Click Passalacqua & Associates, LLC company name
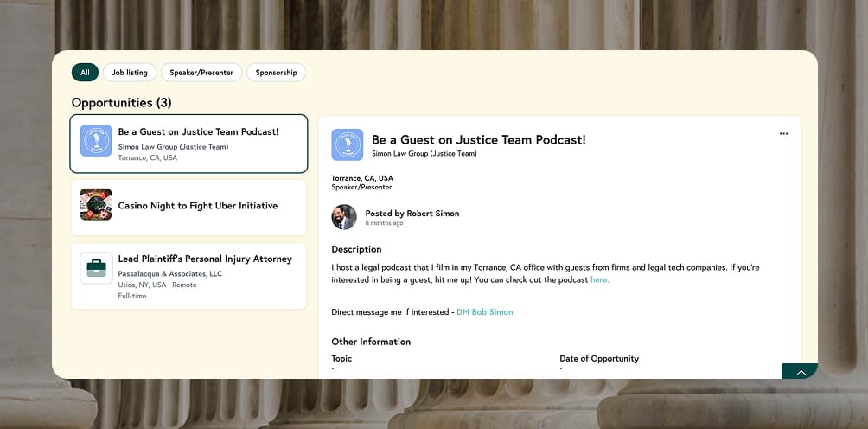 click(x=170, y=274)
